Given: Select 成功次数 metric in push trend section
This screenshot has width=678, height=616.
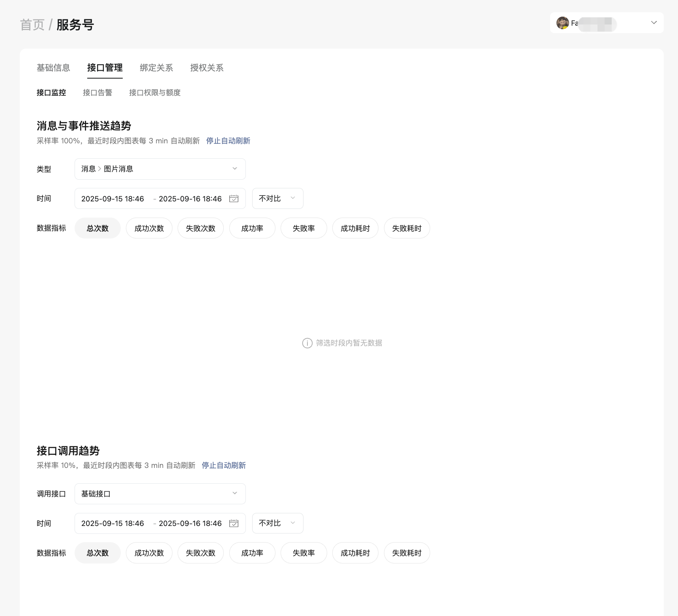Looking at the screenshot, I should (x=149, y=228).
